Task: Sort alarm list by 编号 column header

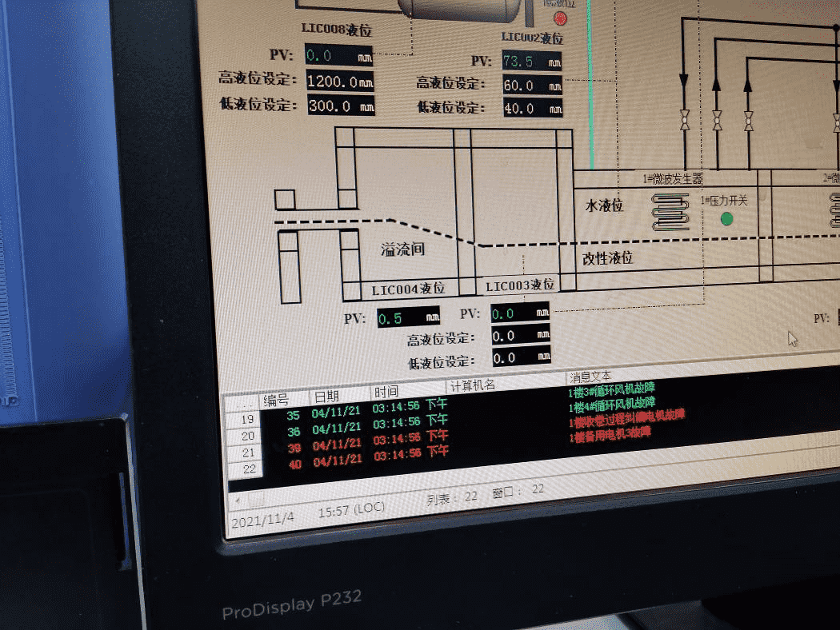Action: tap(285, 399)
